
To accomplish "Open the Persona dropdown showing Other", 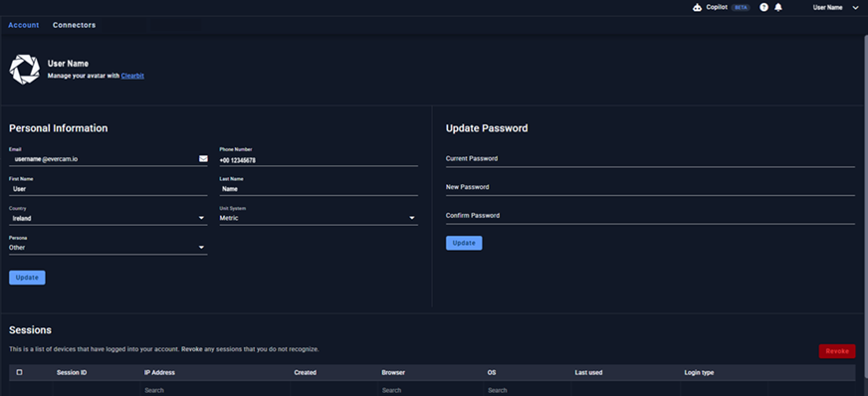I will [108, 248].
